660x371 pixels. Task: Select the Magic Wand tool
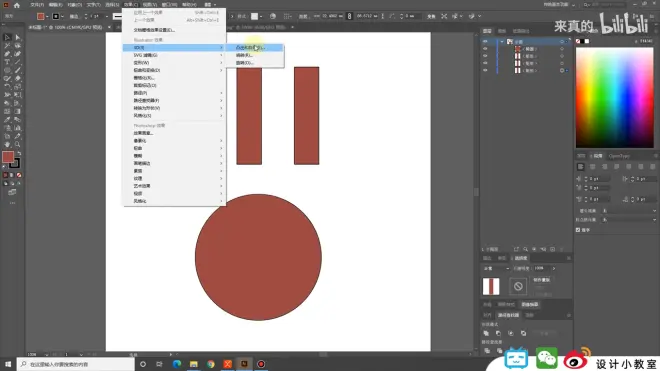tap(7, 45)
